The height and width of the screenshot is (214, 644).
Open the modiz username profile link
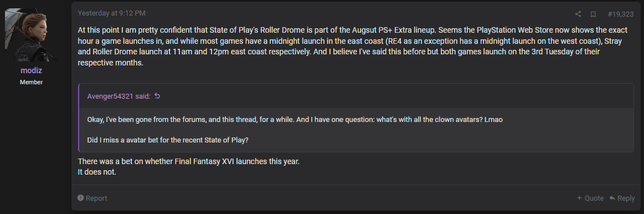pyautogui.click(x=32, y=71)
